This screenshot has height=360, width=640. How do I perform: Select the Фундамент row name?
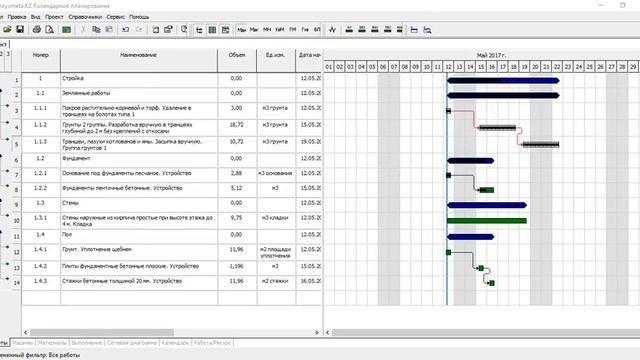click(x=76, y=158)
